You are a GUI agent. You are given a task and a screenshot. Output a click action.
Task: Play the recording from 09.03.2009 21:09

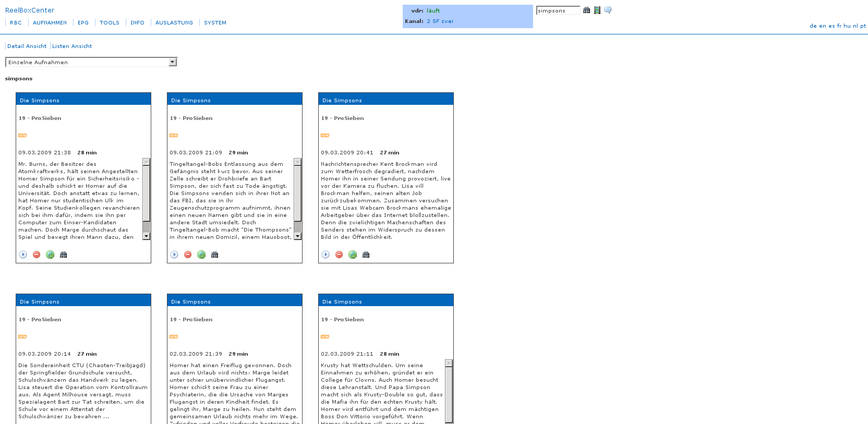pos(174,255)
